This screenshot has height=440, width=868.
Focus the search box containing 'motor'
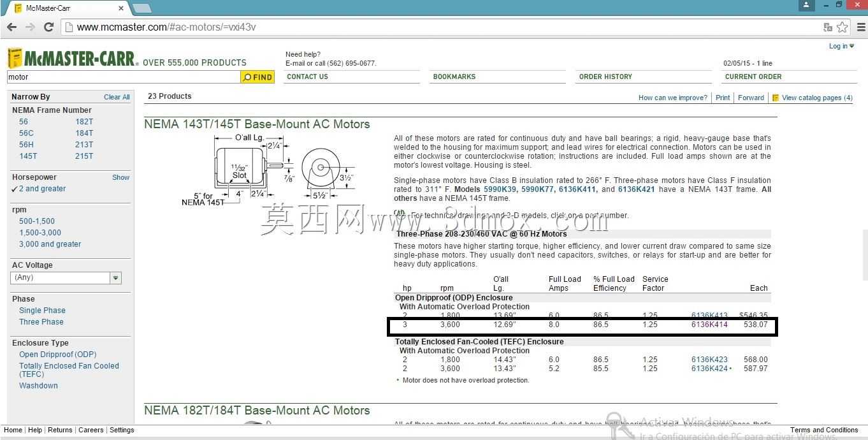click(124, 77)
